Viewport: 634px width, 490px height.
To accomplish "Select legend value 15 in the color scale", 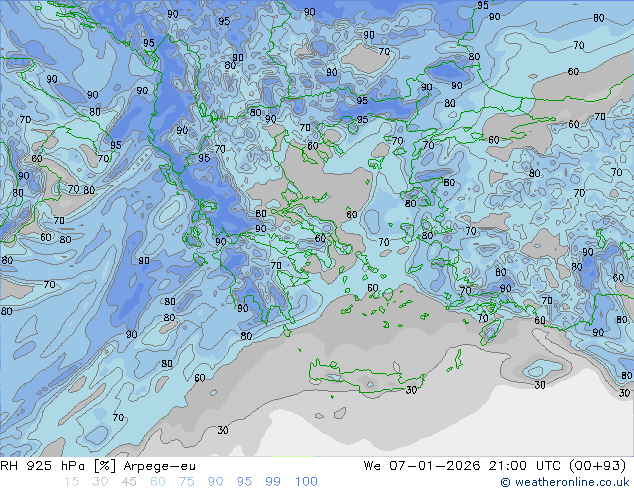I will pyautogui.click(x=71, y=482).
